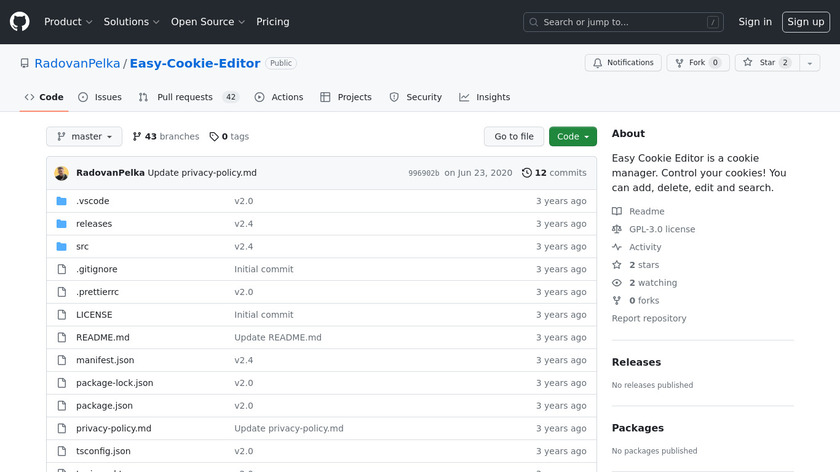Open the Report repository link
This screenshot has width=840, height=472.
(x=649, y=318)
